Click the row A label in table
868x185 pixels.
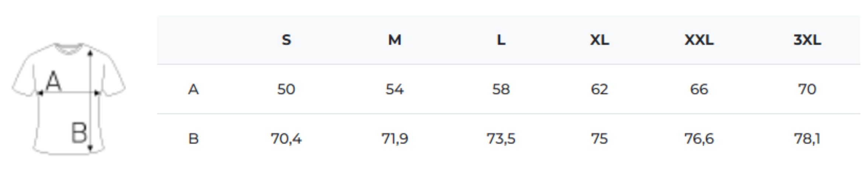click(193, 89)
